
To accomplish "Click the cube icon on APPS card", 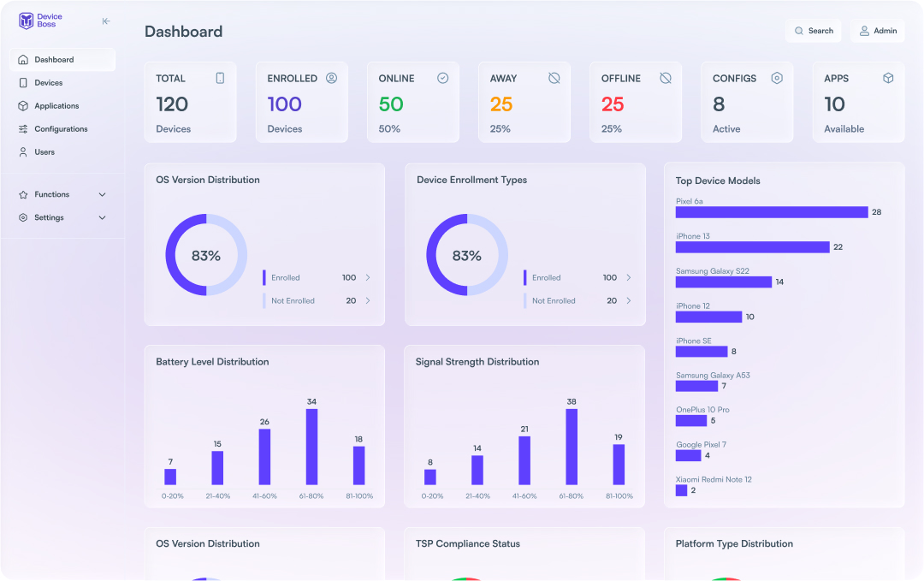I will 888,78.
